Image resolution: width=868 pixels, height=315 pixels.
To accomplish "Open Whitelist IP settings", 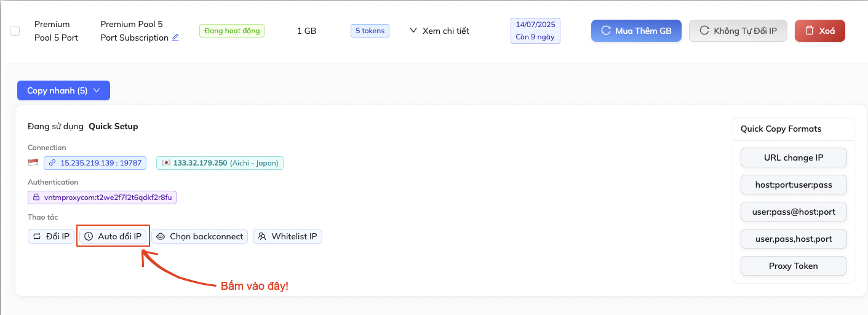I will click(287, 236).
